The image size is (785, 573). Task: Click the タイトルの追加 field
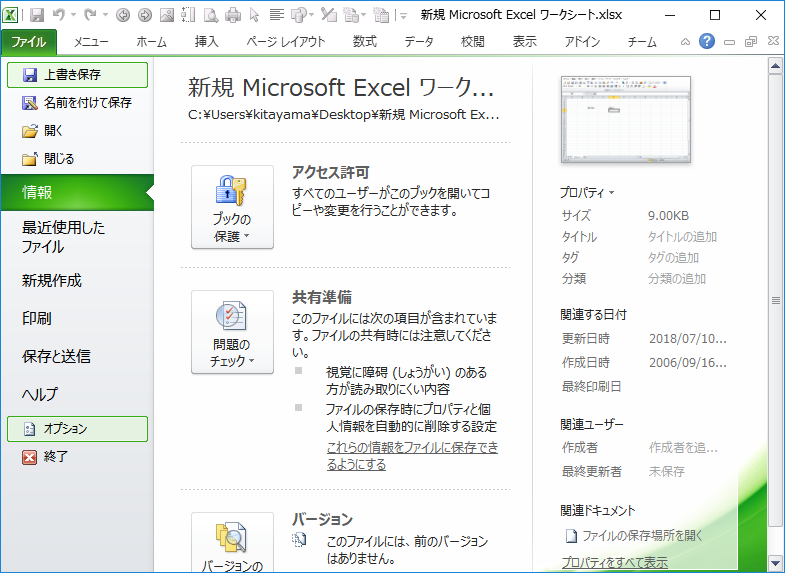682,237
